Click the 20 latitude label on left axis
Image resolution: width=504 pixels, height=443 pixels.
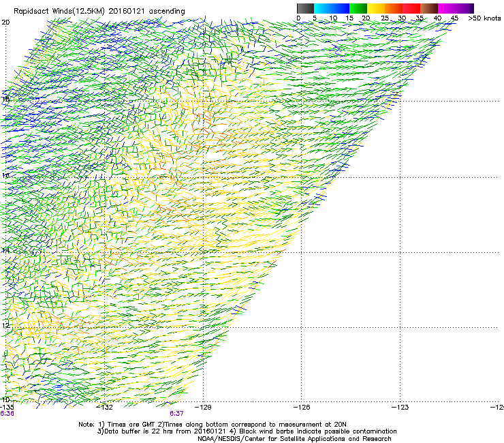pyautogui.click(x=5, y=22)
